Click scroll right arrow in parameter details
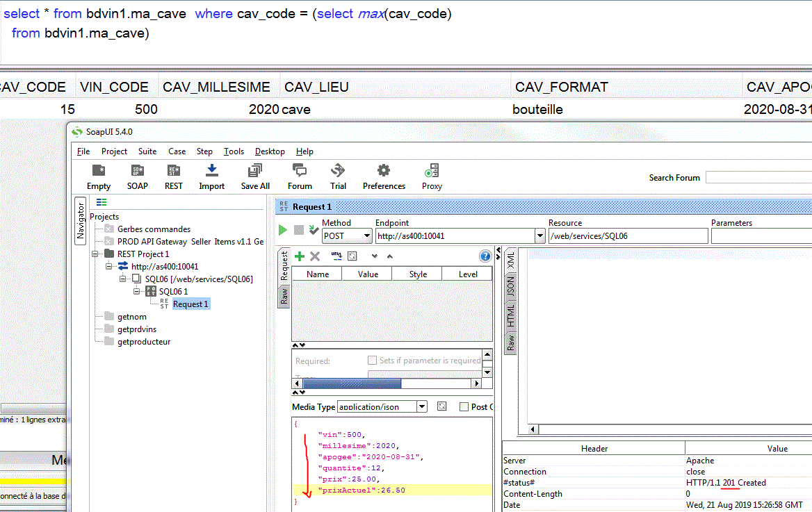 pyautogui.click(x=476, y=383)
